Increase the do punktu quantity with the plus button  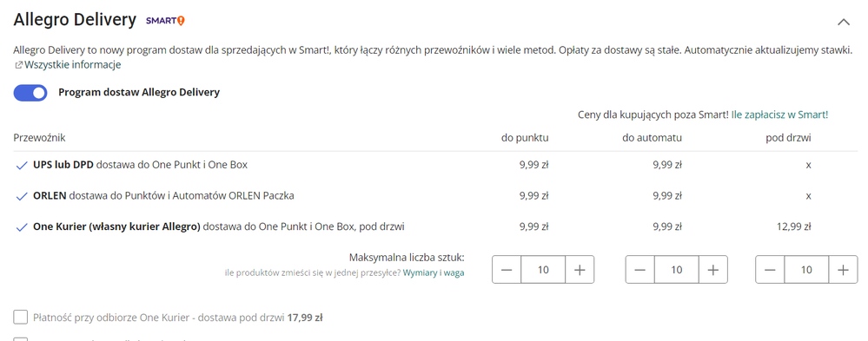580,270
